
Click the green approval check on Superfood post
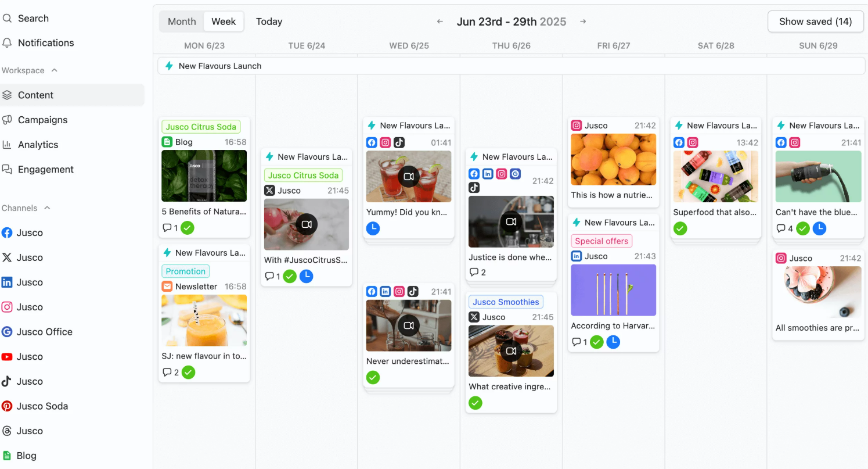[x=680, y=228]
